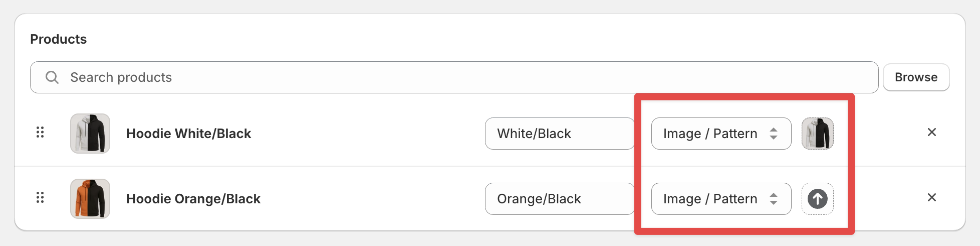Viewport: 980px width, 246px height.
Task: Change the White/Black hoodie swatch image
Action: (818, 134)
